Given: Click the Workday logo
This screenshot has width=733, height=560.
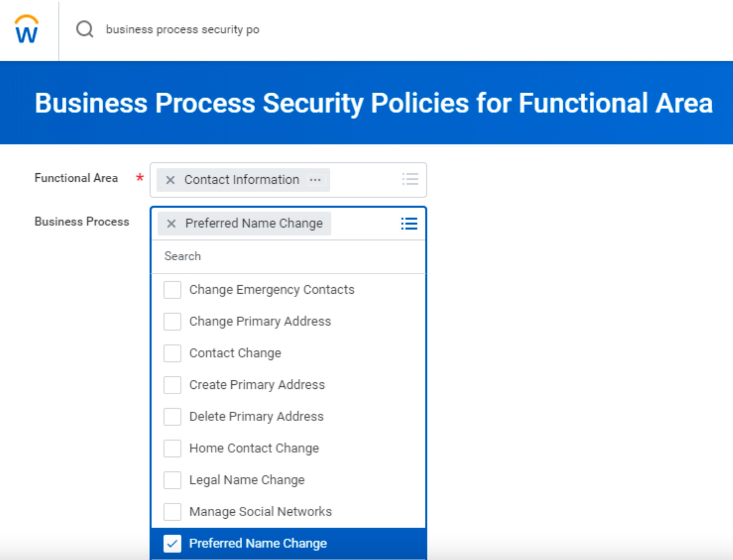Looking at the screenshot, I should click(26, 28).
